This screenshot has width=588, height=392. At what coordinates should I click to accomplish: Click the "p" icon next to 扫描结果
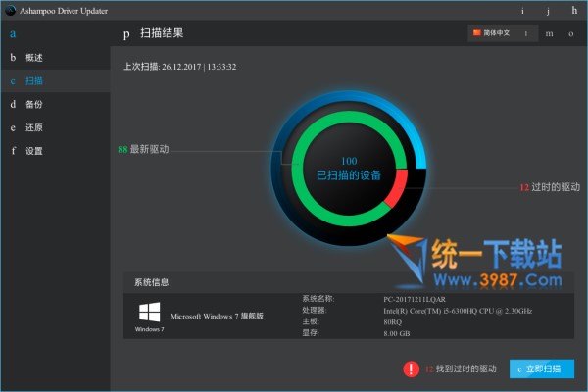pyautogui.click(x=126, y=34)
